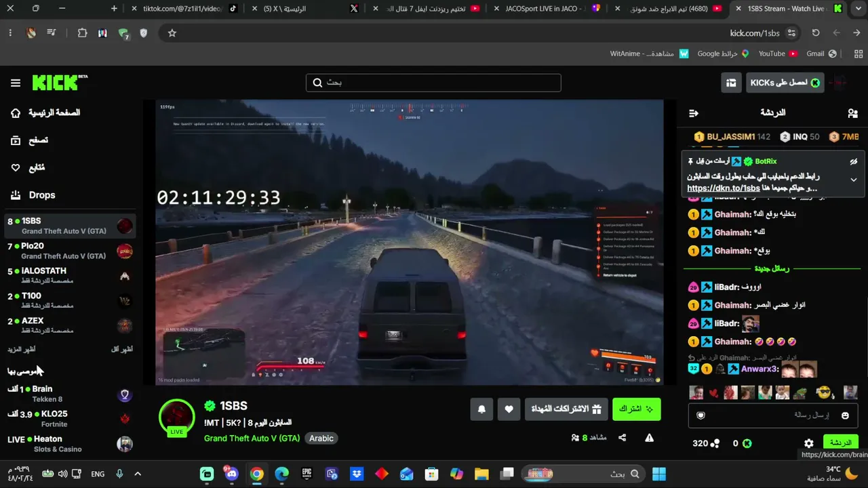Open Following heart icon in sidebar
Viewport: 868px width, 488px height.
coord(16,167)
